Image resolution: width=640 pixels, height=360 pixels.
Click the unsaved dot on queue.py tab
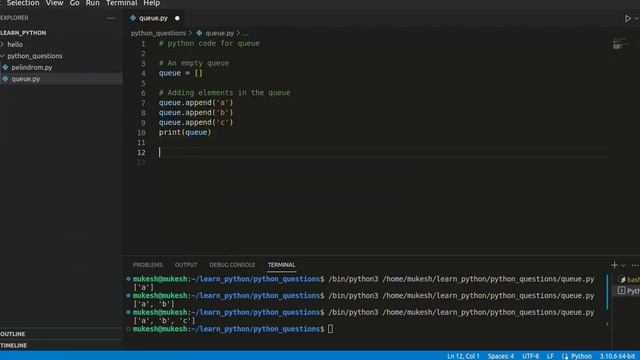(x=177, y=18)
